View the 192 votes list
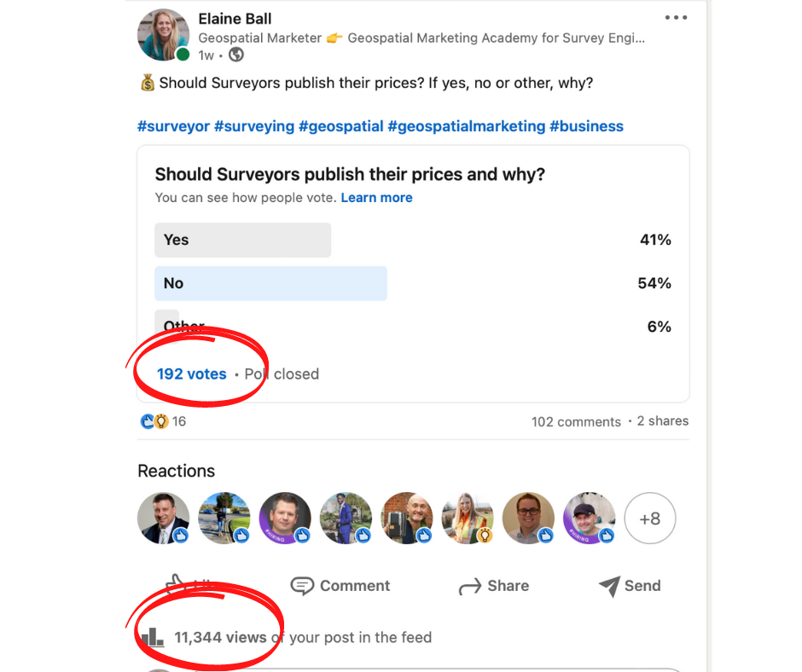The height and width of the screenshot is (672, 802). point(191,374)
